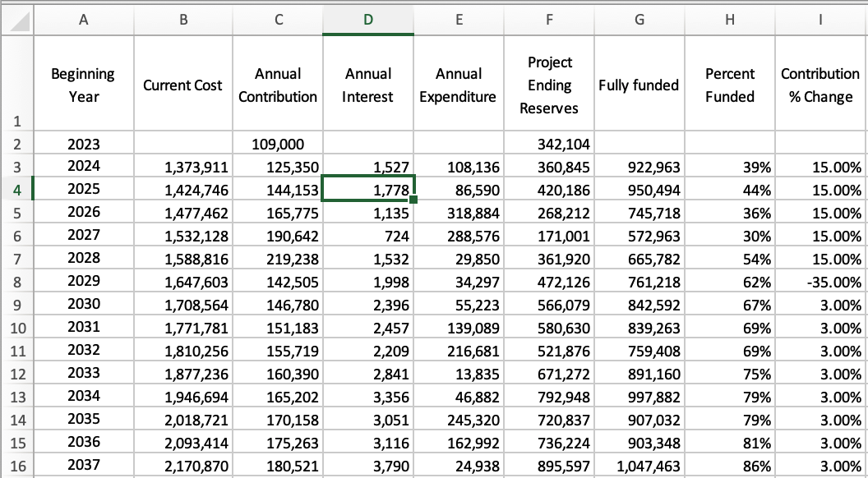Click the Project Ending Reserves header cell
Viewport: 868px width, 478px height.
[549, 85]
